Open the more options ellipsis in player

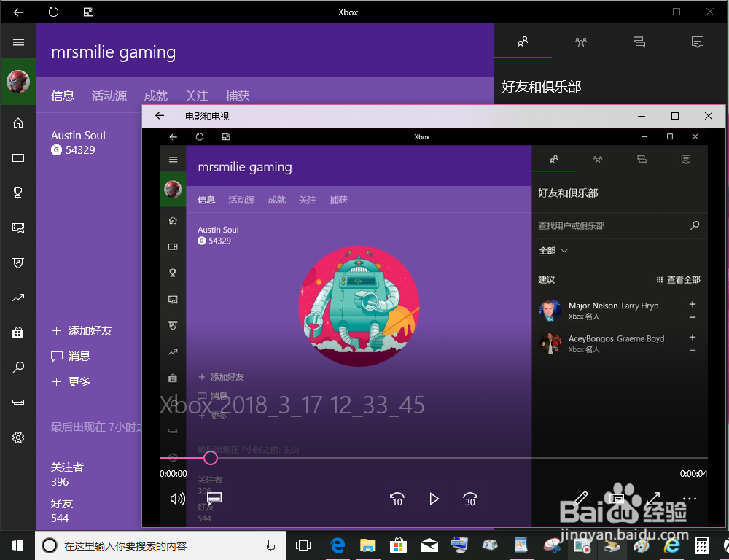[x=689, y=498]
